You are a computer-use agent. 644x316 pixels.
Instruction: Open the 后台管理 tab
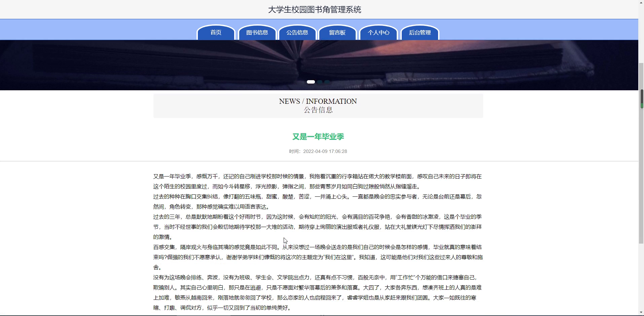click(420, 32)
